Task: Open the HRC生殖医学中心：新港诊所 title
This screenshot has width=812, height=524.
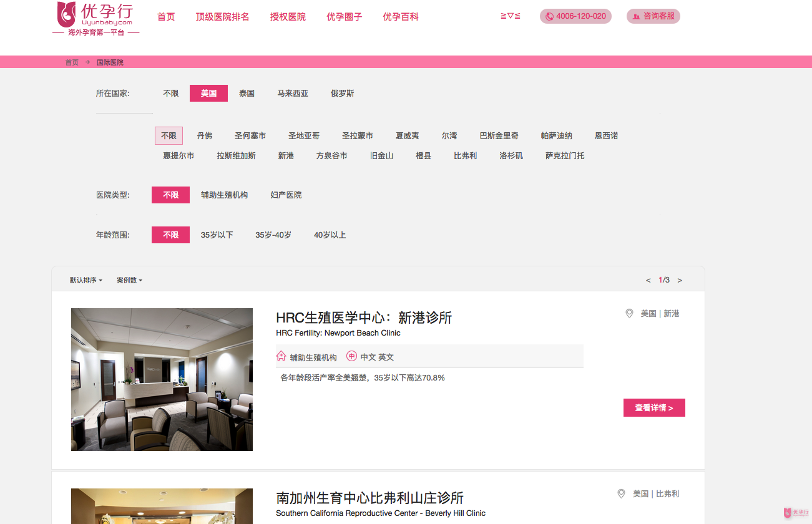Action: coord(364,318)
